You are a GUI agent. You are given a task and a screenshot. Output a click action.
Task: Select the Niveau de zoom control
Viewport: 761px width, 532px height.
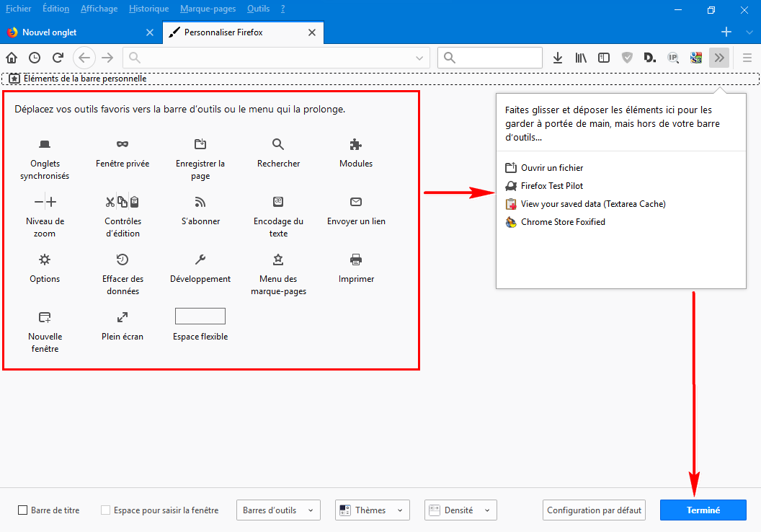pos(45,201)
